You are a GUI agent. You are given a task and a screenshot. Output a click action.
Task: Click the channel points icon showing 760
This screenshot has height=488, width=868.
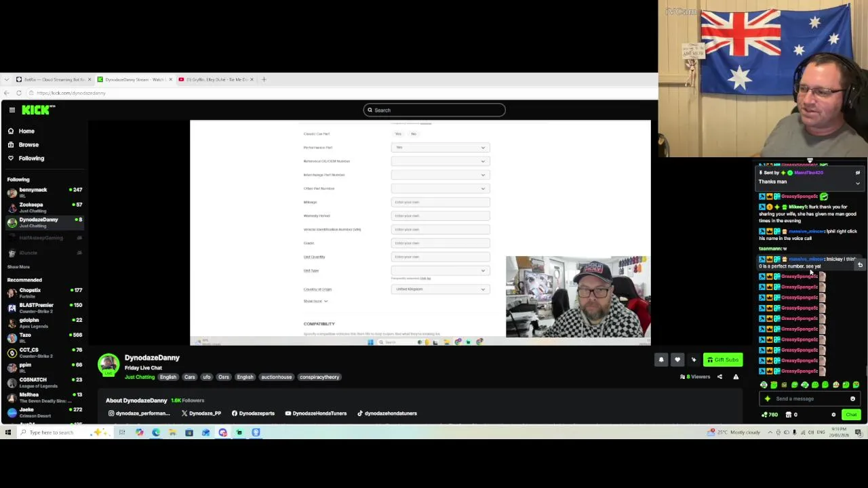click(x=770, y=415)
